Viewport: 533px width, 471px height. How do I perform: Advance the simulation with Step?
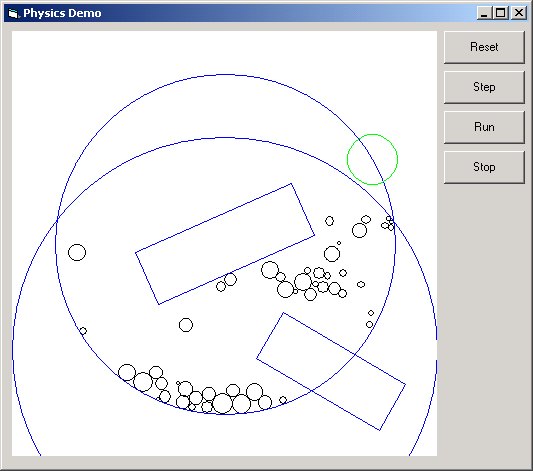[484, 87]
